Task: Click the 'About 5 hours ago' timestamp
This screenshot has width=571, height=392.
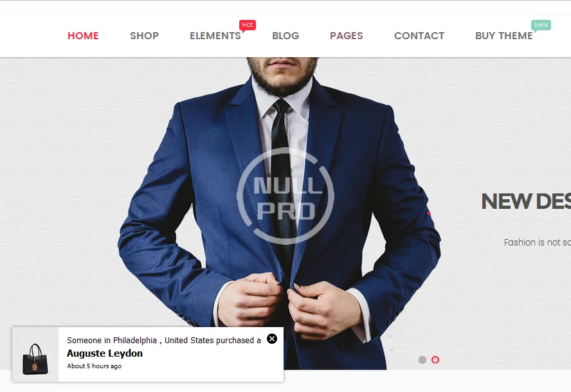Action: (95, 366)
